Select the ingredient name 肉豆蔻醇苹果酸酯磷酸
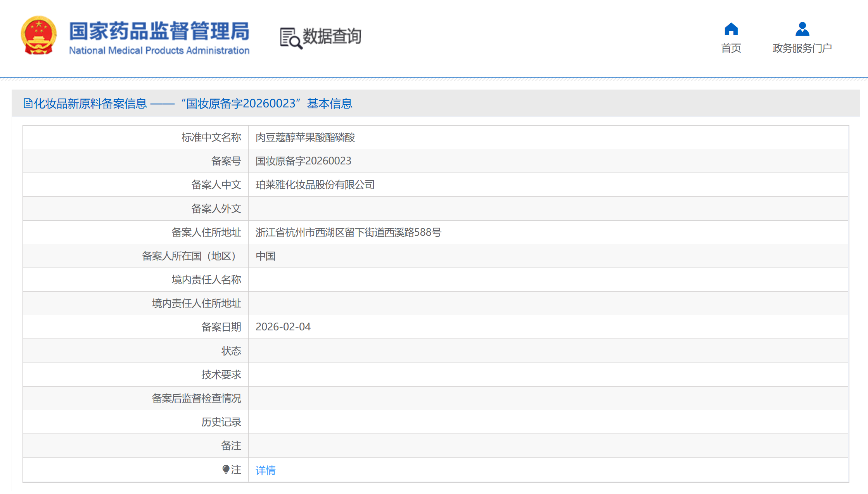The width and height of the screenshot is (868, 494). pyautogui.click(x=305, y=137)
